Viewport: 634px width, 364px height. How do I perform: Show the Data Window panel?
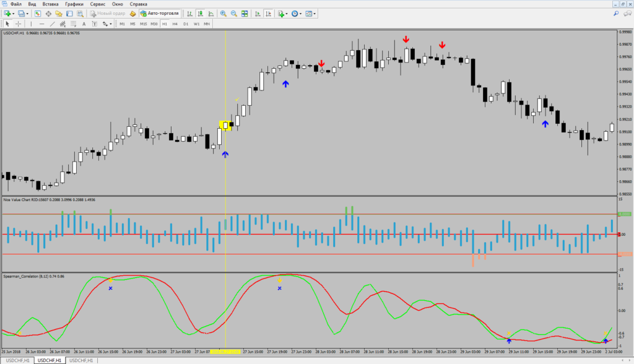pos(48,14)
